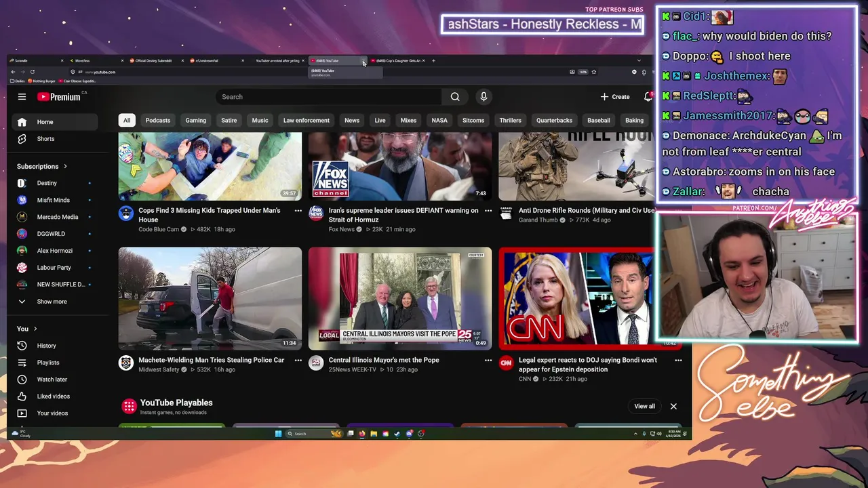Expand Show more subscriptions
This screenshot has height=488, width=868.
(55, 302)
